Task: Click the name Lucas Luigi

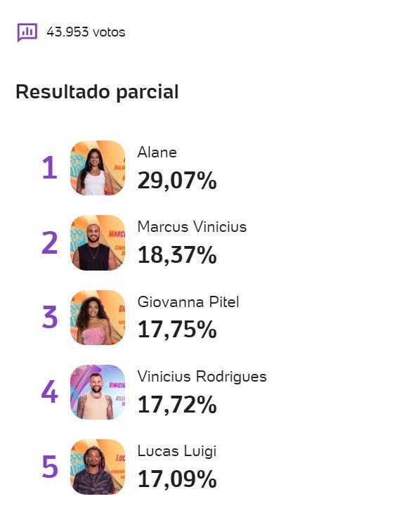Action: click(176, 452)
